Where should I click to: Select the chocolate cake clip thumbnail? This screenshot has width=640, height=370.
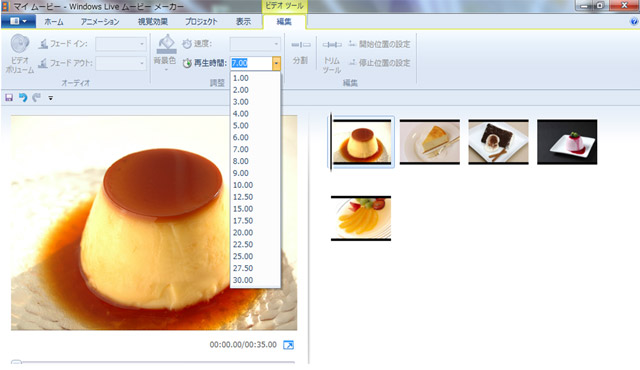[498, 142]
